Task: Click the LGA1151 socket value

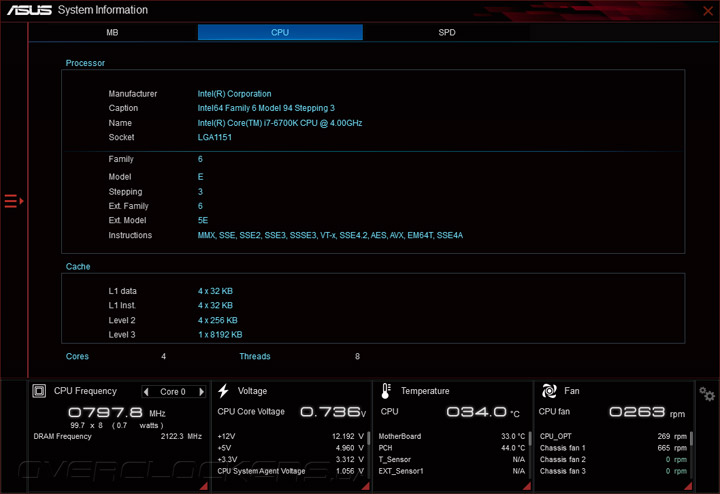Action: (x=215, y=137)
